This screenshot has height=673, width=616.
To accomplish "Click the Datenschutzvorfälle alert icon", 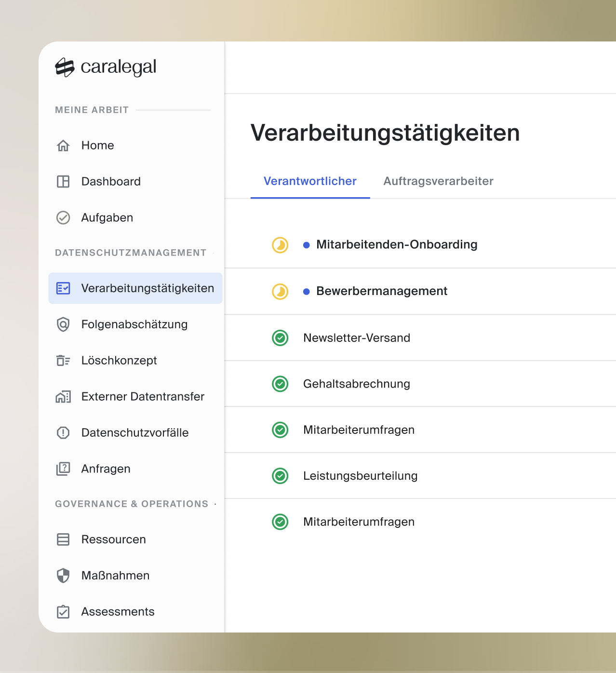I will (63, 432).
